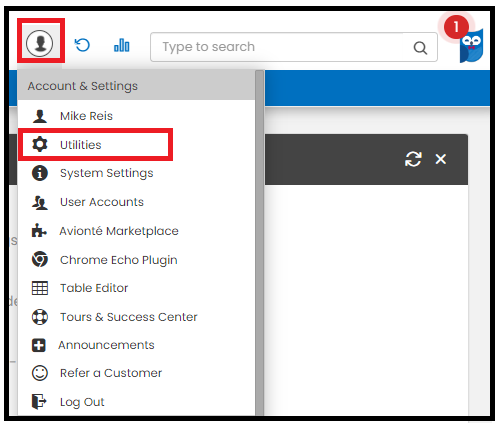
Task: Click the Account & Settings menu scrollbar
Action: pos(260,243)
